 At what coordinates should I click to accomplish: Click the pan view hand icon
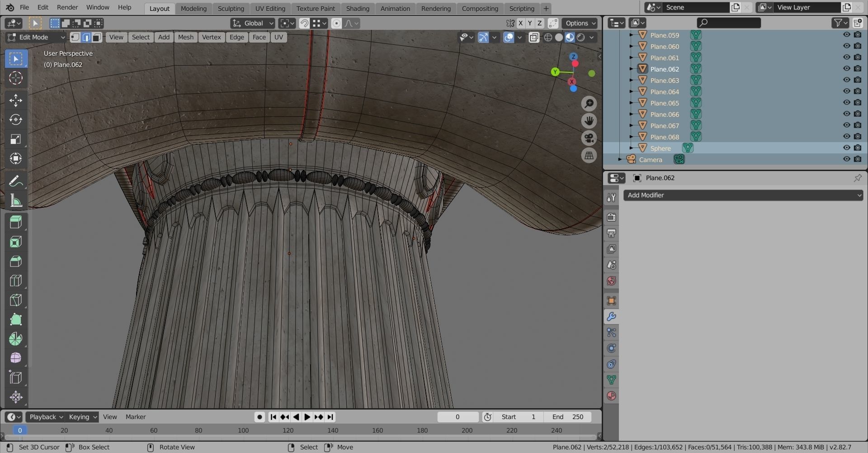589,121
